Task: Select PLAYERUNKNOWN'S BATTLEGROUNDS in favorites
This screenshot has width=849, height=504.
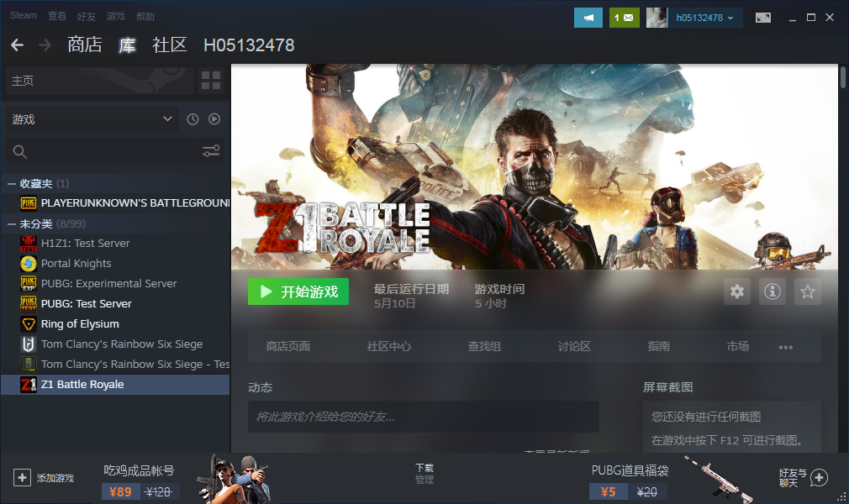Action: click(135, 203)
